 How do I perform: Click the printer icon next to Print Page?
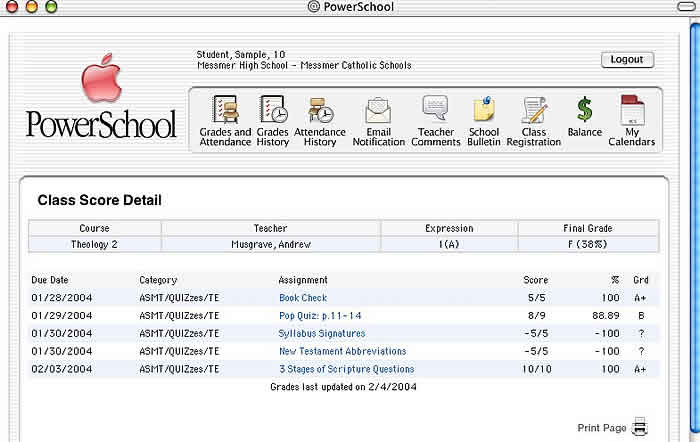tap(639, 427)
